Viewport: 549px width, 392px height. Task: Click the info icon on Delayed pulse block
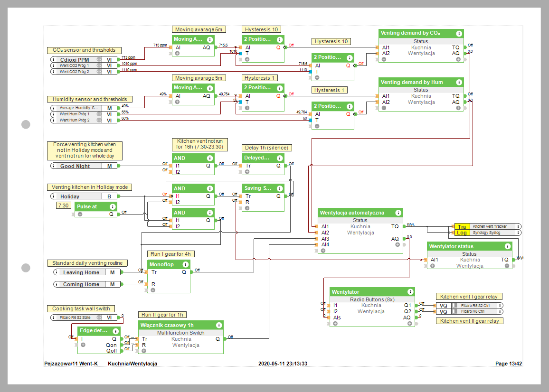click(x=279, y=158)
